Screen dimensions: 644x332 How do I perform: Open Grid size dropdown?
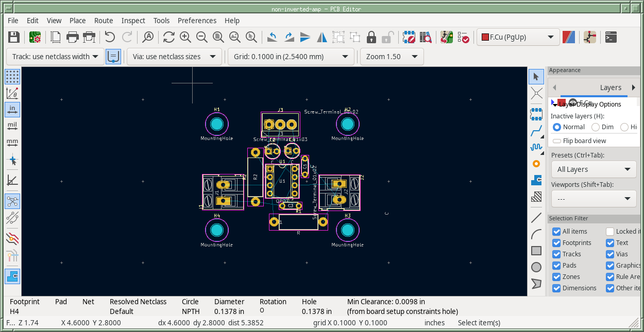291,57
